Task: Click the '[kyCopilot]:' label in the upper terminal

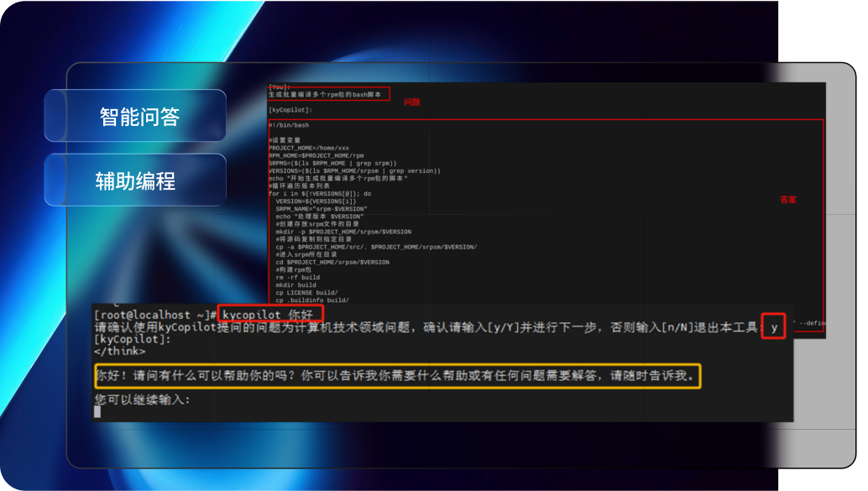Action: (290, 110)
